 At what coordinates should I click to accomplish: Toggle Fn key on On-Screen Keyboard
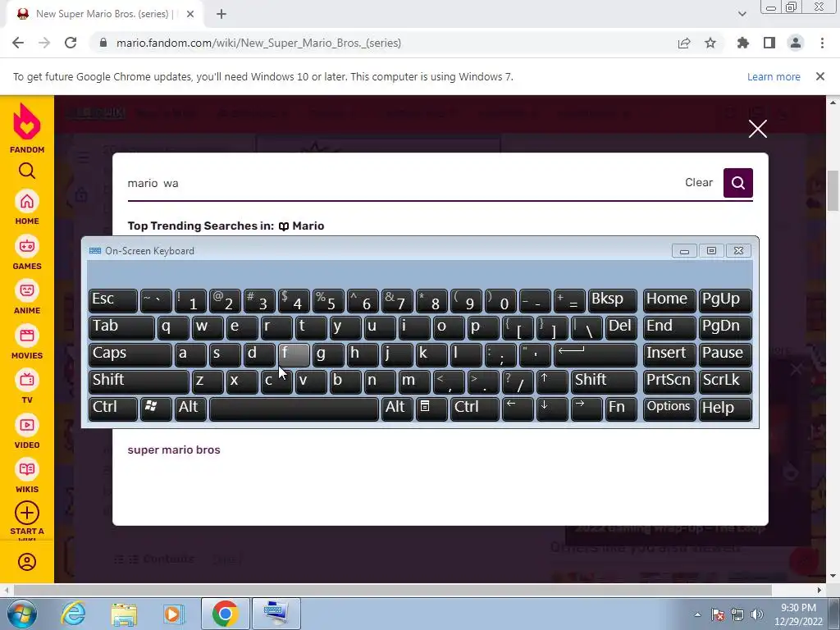pos(622,409)
